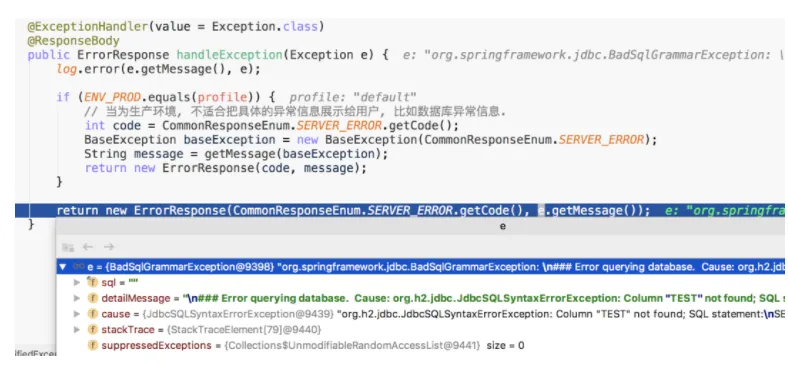Click the highlighted e before .getMessage()
Screen dimensions: 788x365
click(541, 211)
